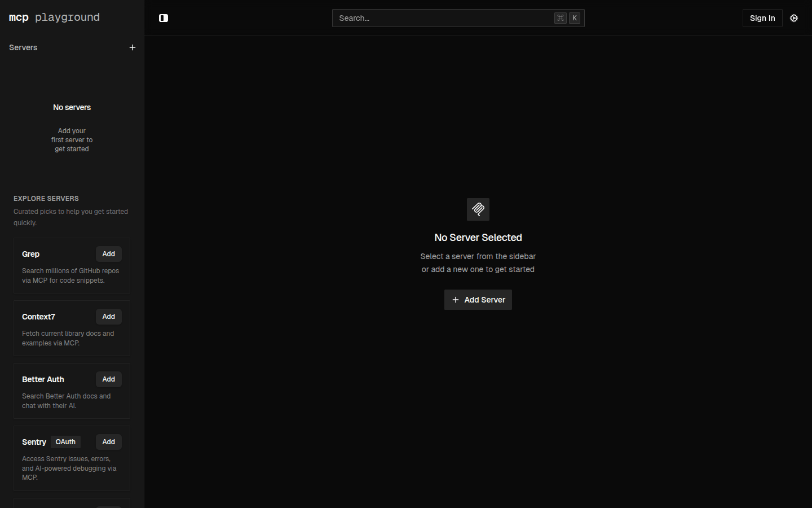Add the Context7 server
The height and width of the screenshot is (508, 812).
pyautogui.click(x=108, y=317)
